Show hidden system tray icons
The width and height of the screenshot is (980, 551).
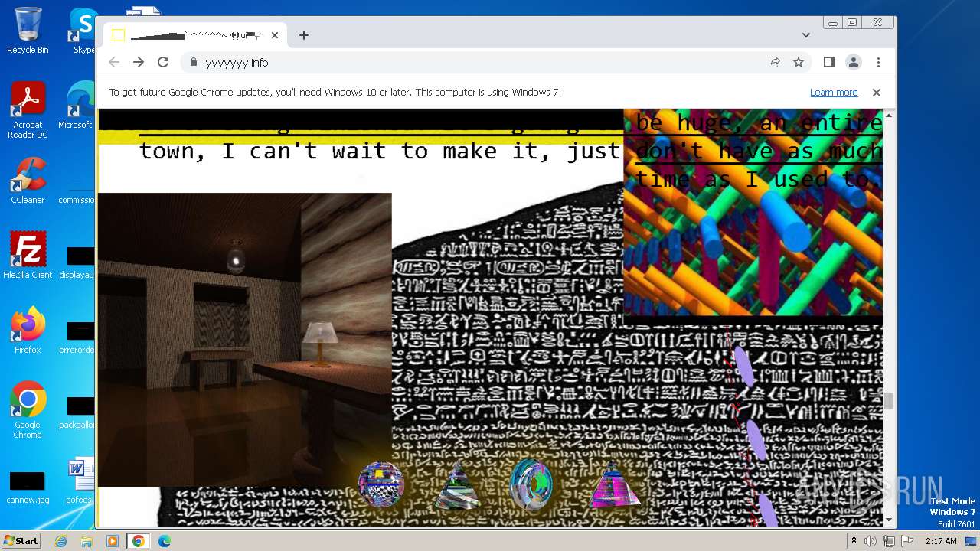tap(854, 541)
